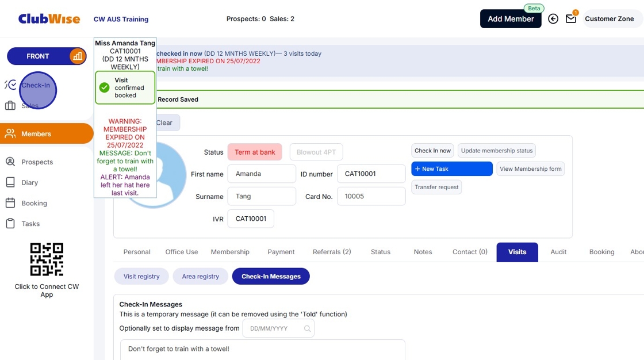Click the QR code to connect CW App
644x360 pixels.
point(47,259)
